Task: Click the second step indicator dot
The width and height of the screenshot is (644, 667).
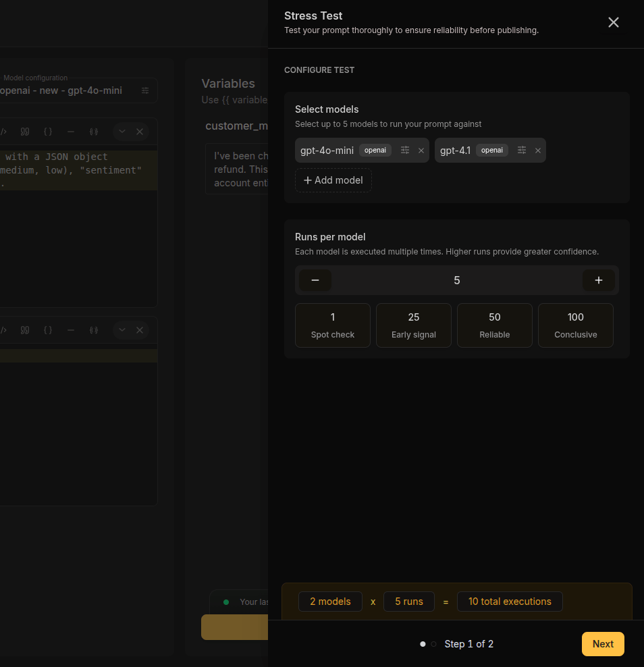Action: (434, 644)
